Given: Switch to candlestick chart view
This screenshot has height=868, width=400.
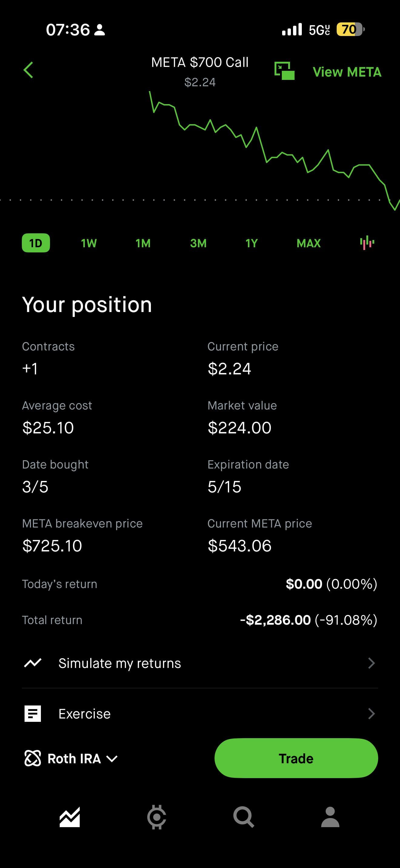Looking at the screenshot, I should (367, 243).
